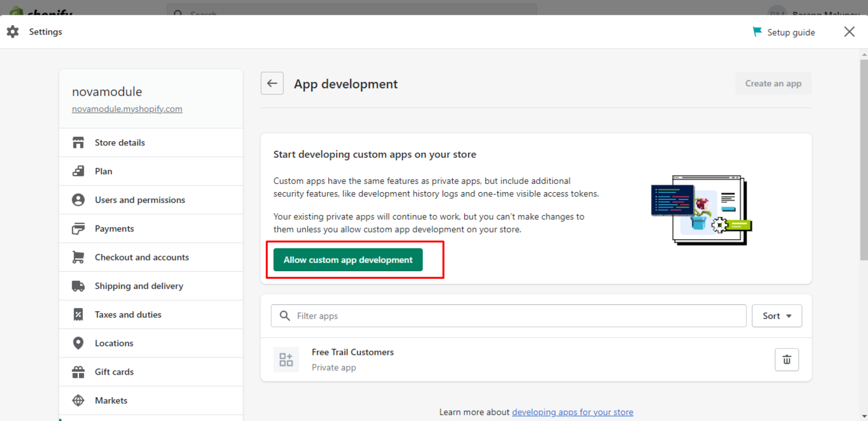The image size is (868, 421).
Task: Follow the developing apps for your store link
Action: tap(573, 412)
